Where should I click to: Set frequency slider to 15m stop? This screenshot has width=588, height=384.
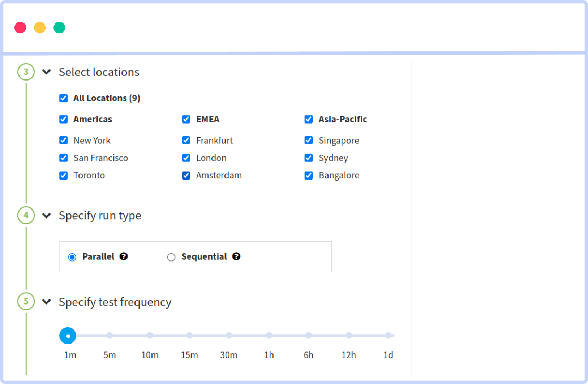coord(189,336)
